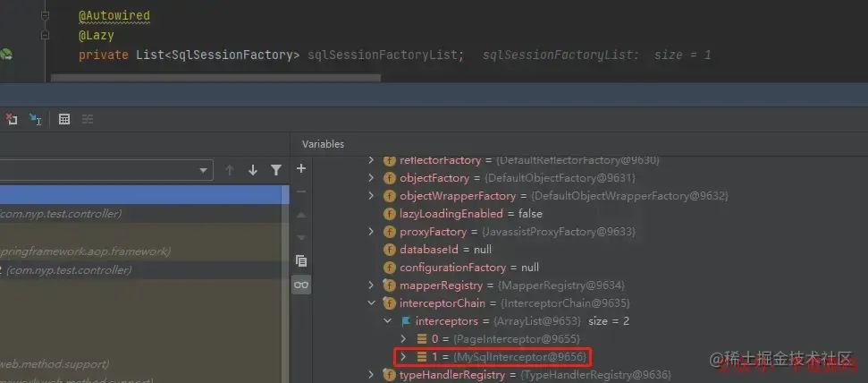
Task: Click the {MySqlInterceptor@9656} value
Action: click(x=519, y=357)
